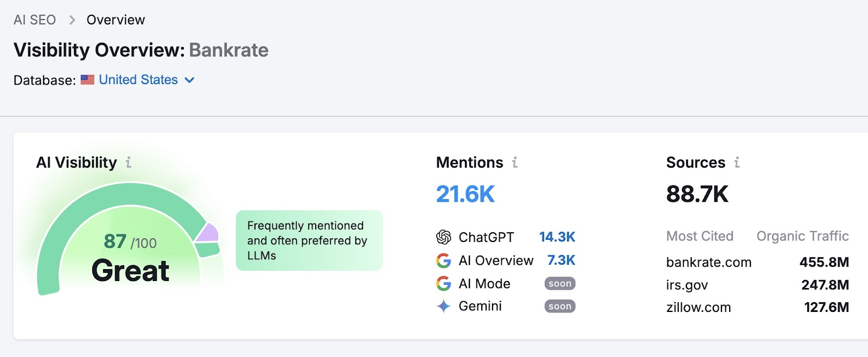Expand the database chevron arrow

(189, 80)
